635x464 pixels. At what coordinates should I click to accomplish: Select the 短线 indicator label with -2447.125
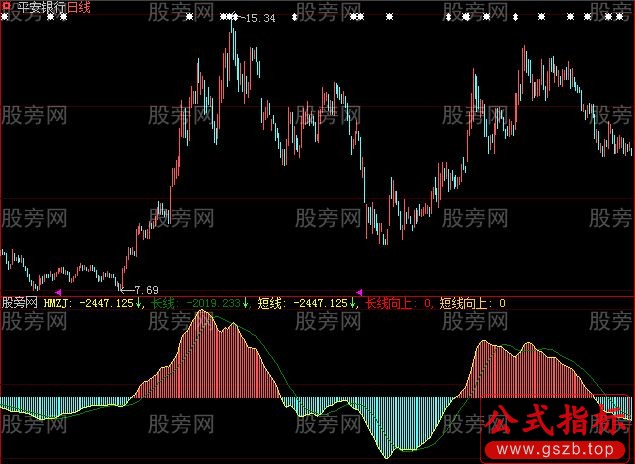coord(270,302)
